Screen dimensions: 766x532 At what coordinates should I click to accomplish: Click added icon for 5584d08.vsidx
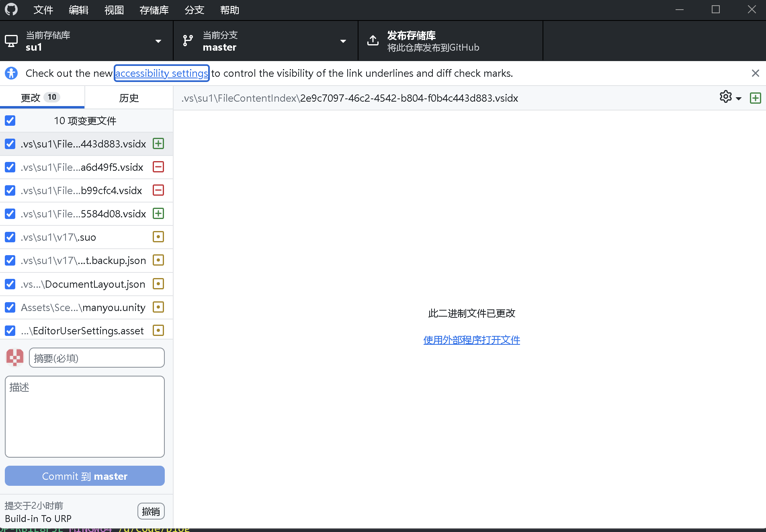158,213
